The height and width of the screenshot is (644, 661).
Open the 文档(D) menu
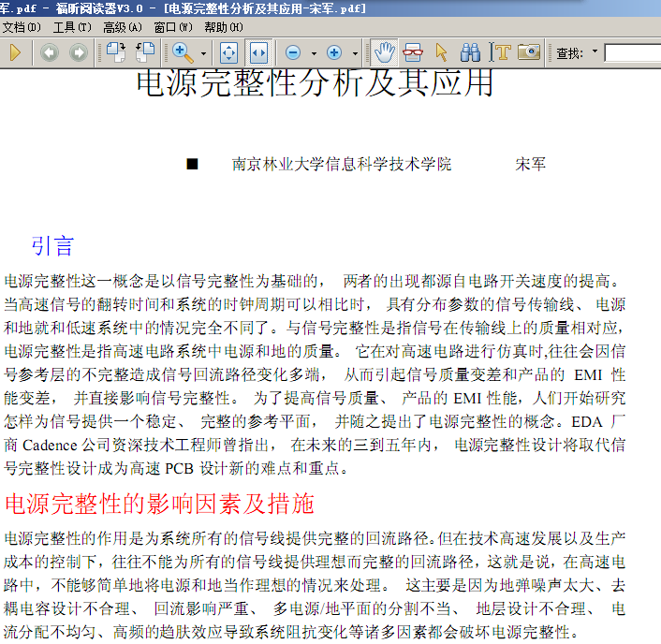pyautogui.click(x=22, y=27)
